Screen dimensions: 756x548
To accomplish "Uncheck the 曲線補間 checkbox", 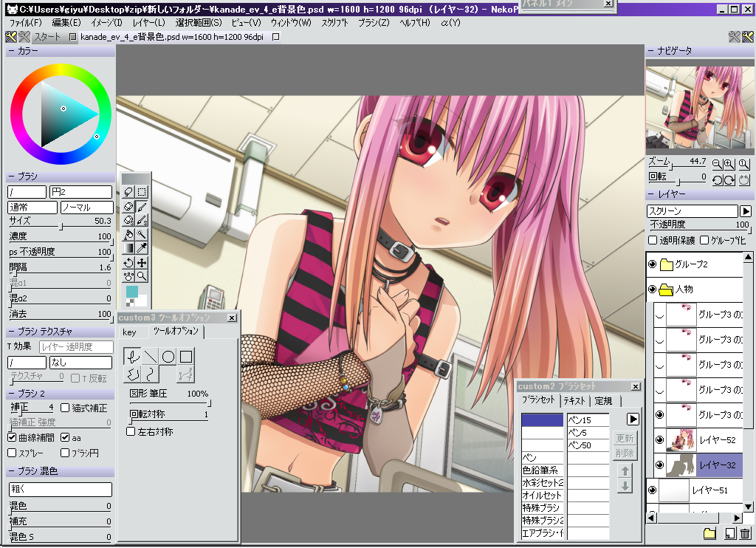I will tap(12, 437).
